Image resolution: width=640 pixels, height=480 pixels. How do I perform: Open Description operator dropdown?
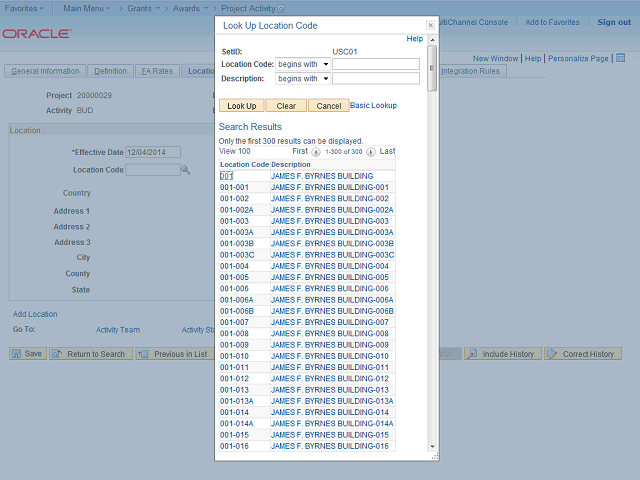[303, 78]
